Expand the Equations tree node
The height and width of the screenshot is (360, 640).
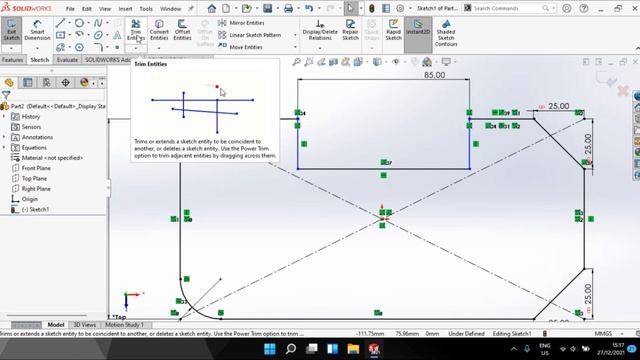(4, 148)
